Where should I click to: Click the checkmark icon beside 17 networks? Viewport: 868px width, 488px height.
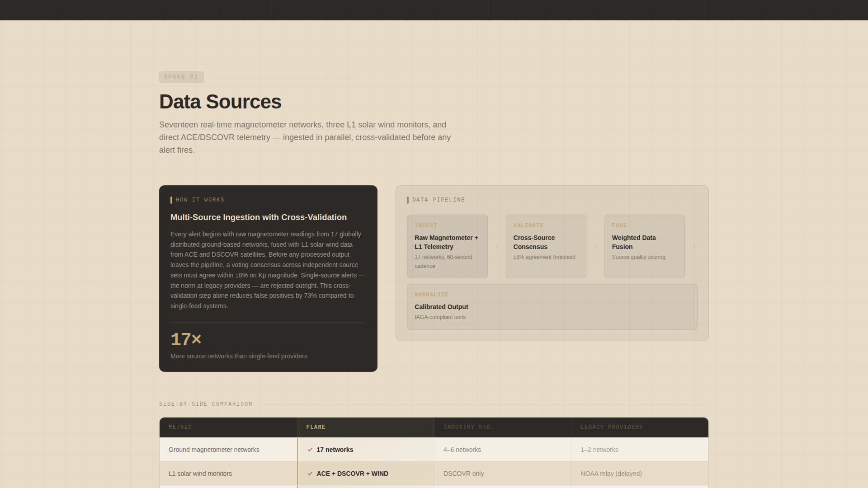pyautogui.click(x=310, y=450)
